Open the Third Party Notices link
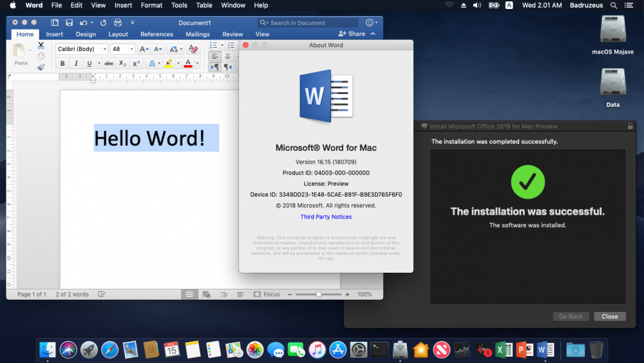 pyautogui.click(x=326, y=217)
